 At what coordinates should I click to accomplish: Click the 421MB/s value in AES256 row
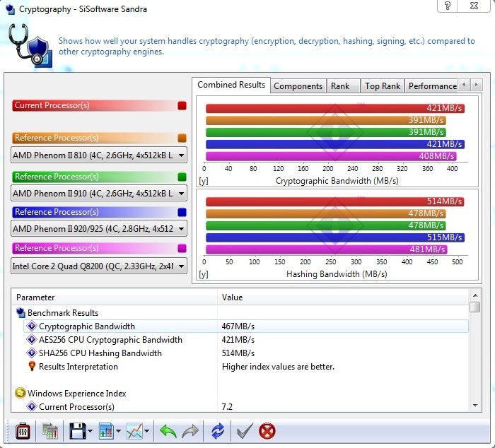pyautogui.click(x=238, y=339)
